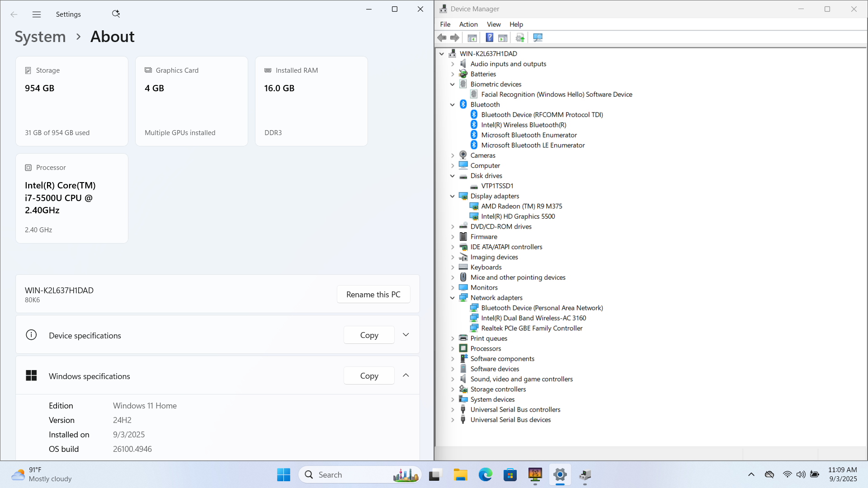Collapse Bluetooth node
Image resolution: width=868 pixels, height=488 pixels.
(453, 105)
